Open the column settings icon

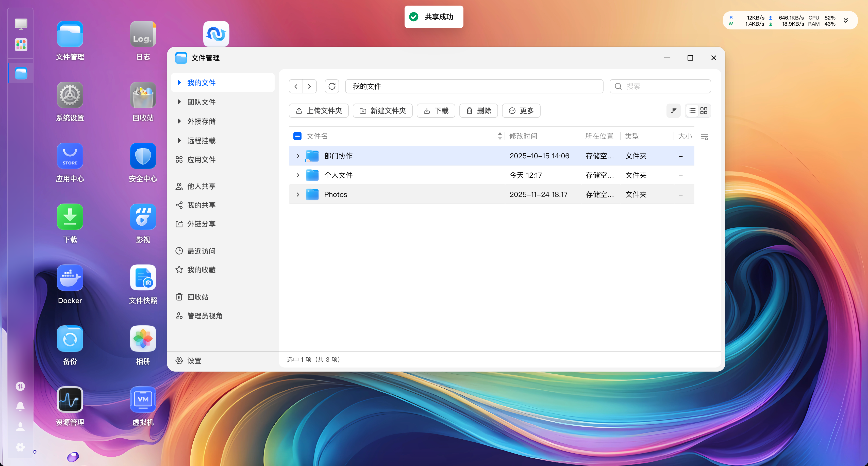[x=704, y=137]
